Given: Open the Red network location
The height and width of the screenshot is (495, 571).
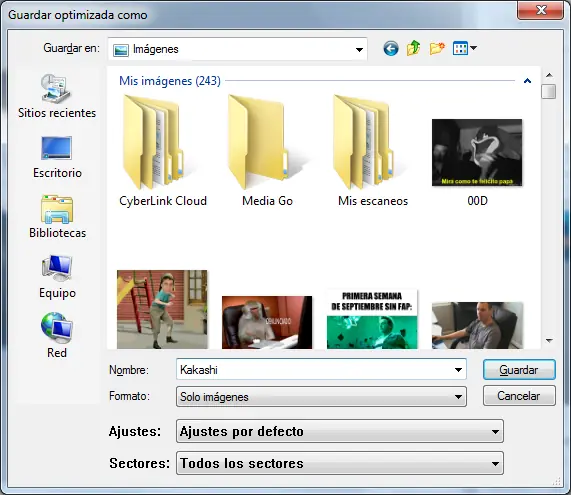Looking at the screenshot, I should (x=57, y=335).
